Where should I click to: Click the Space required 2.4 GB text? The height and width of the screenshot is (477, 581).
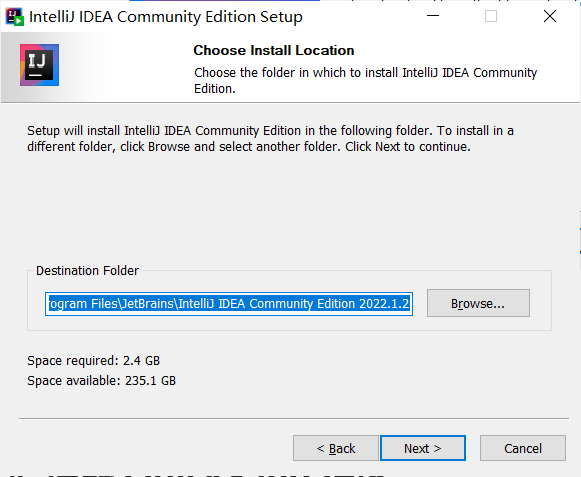(x=93, y=361)
